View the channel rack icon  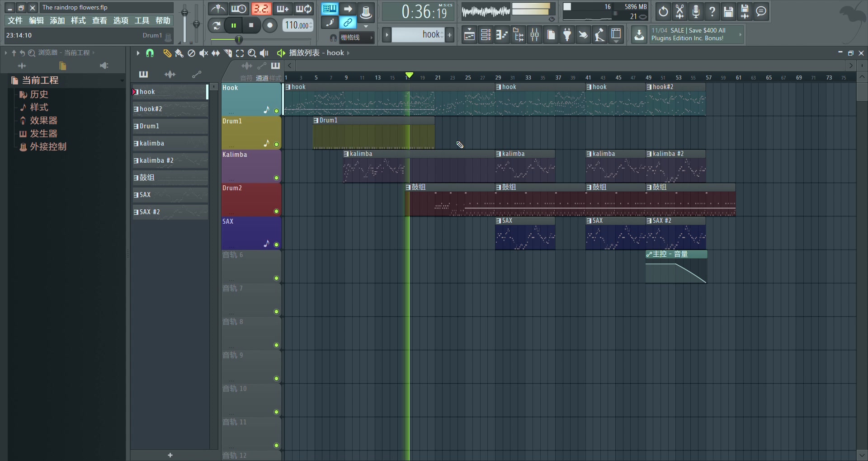[x=486, y=34]
